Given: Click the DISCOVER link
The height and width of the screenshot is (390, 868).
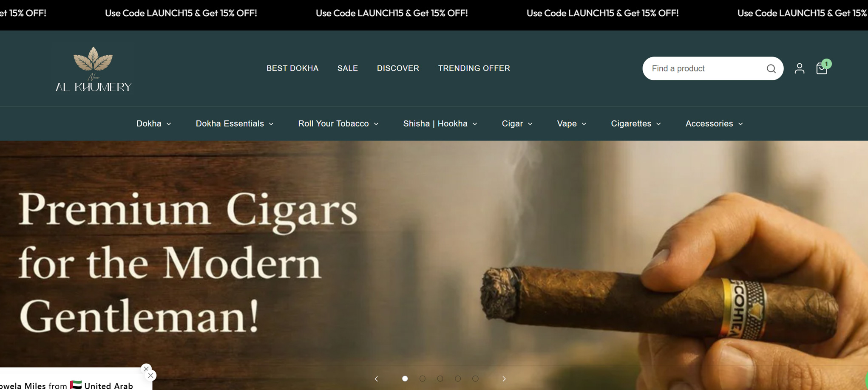Looking at the screenshot, I should pyautogui.click(x=398, y=68).
